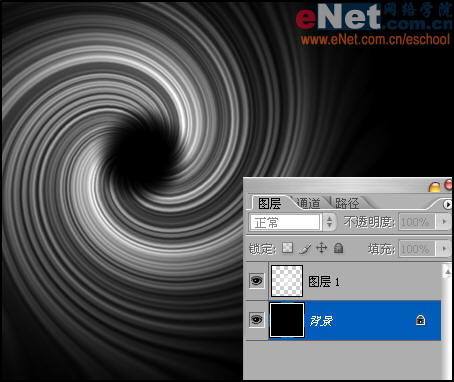Click the black 背景 layer thumbnail
454x382 pixels.
(x=287, y=320)
